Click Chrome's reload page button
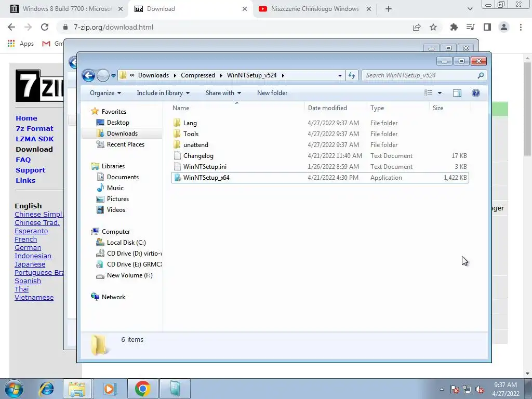Viewport: 532px width, 399px height. click(45, 27)
